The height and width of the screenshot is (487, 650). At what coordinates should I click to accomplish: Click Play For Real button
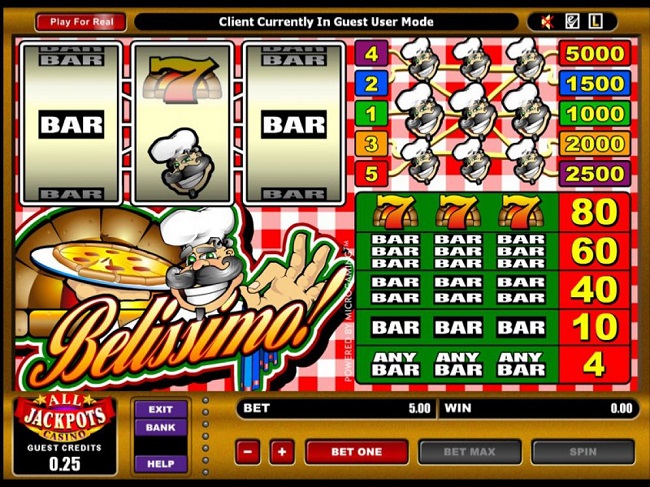click(x=81, y=22)
